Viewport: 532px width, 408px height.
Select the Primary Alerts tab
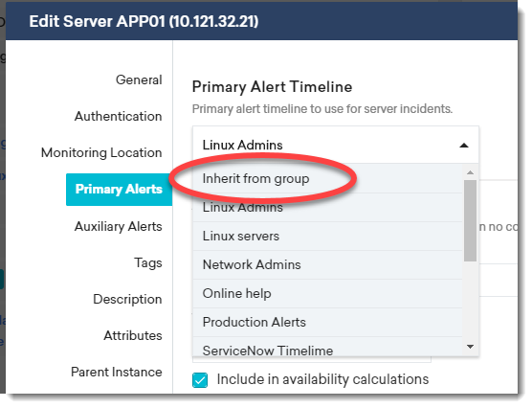point(119,190)
